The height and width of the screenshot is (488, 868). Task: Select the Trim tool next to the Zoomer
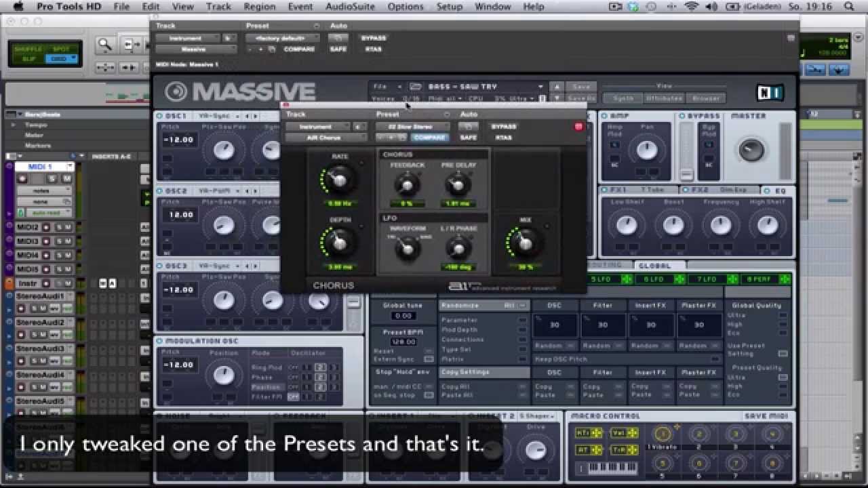click(x=130, y=45)
